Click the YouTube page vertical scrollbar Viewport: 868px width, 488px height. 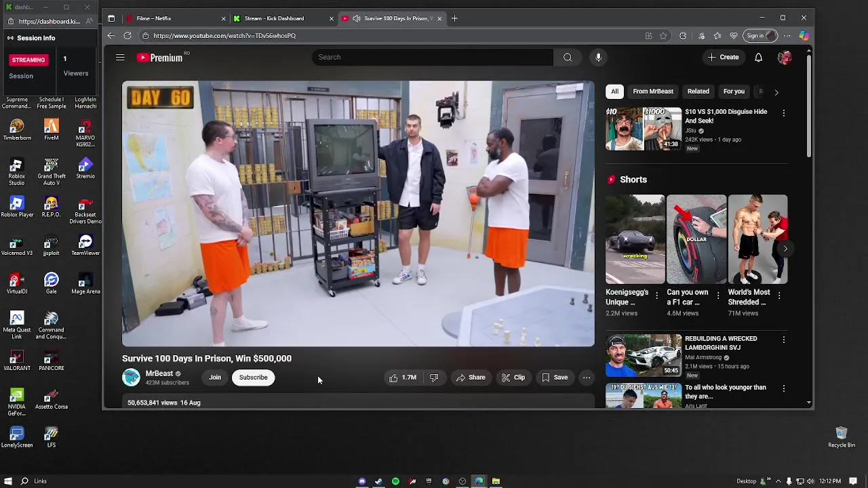(x=808, y=105)
